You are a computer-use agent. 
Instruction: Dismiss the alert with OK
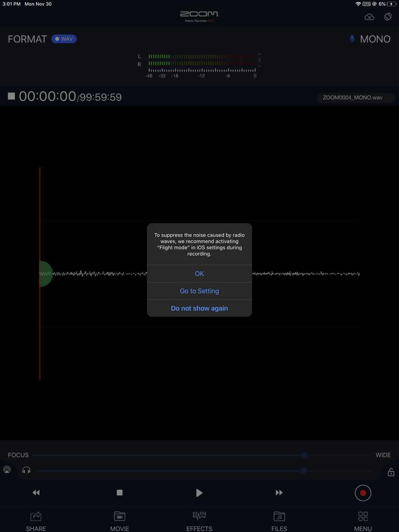(x=199, y=274)
